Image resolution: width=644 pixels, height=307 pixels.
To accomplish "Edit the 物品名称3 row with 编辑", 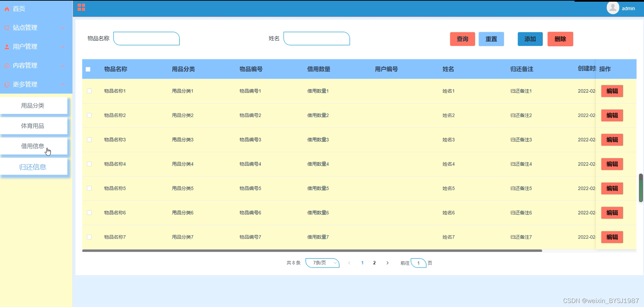I will pos(612,140).
